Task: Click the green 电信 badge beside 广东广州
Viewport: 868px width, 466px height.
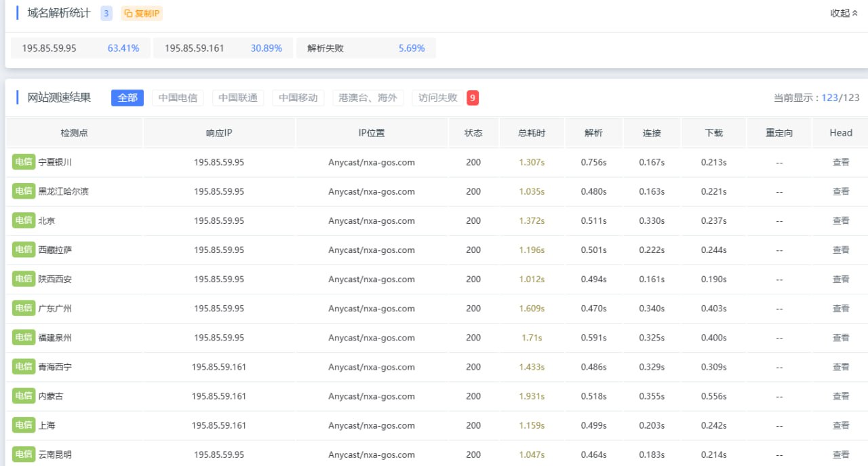Action: click(x=23, y=308)
